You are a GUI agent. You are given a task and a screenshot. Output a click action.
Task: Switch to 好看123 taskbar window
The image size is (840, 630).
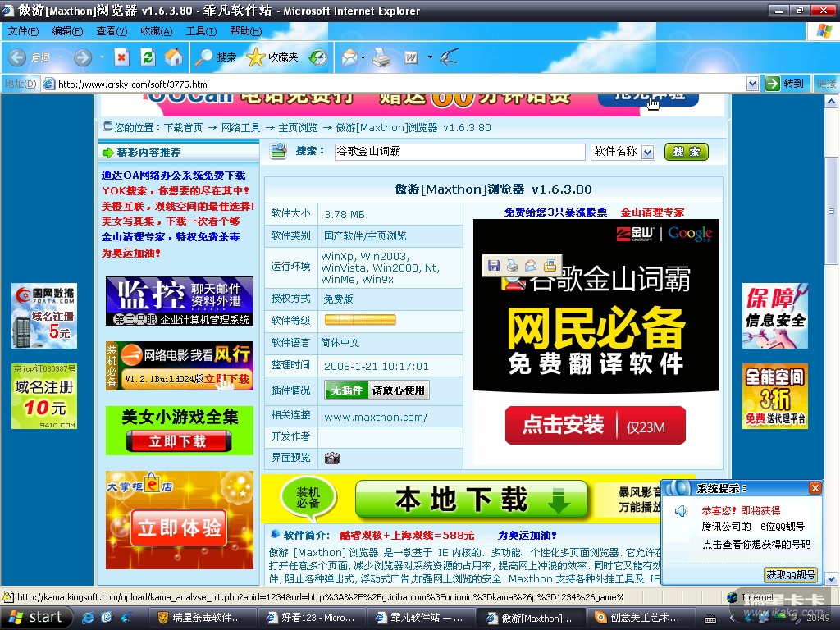pos(311,618)
